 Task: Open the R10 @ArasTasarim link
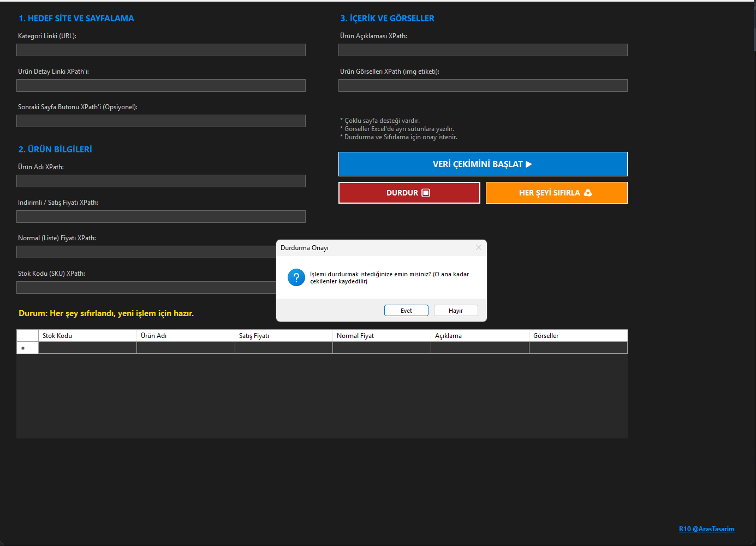[706, 529]
